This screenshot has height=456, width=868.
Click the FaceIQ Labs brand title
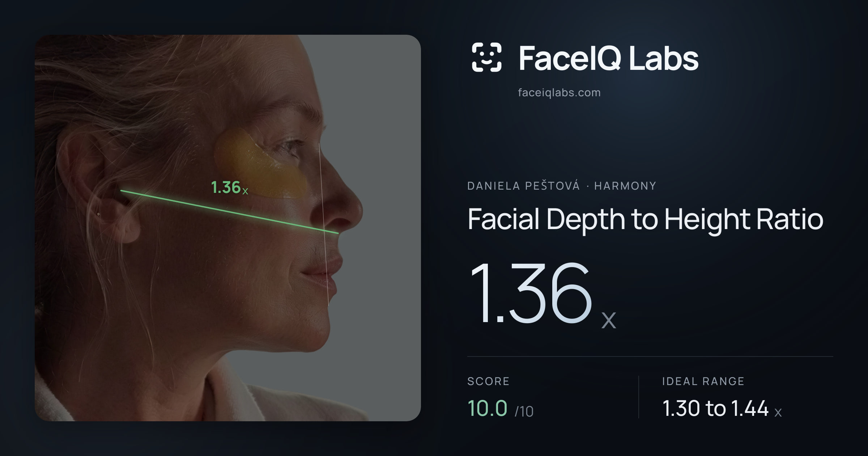[x=608, y=58]
